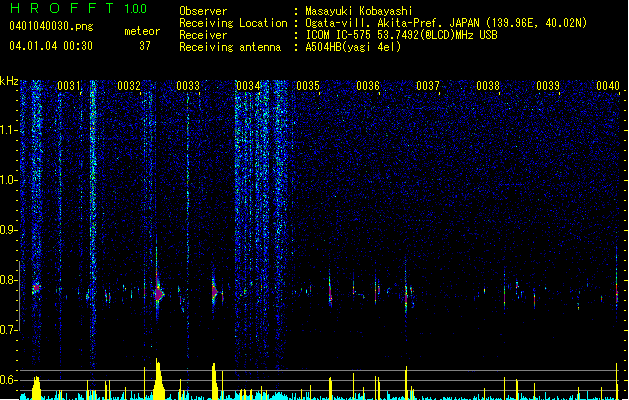
Task: Click the kHz axis unit label
Action: pos(9,81)
